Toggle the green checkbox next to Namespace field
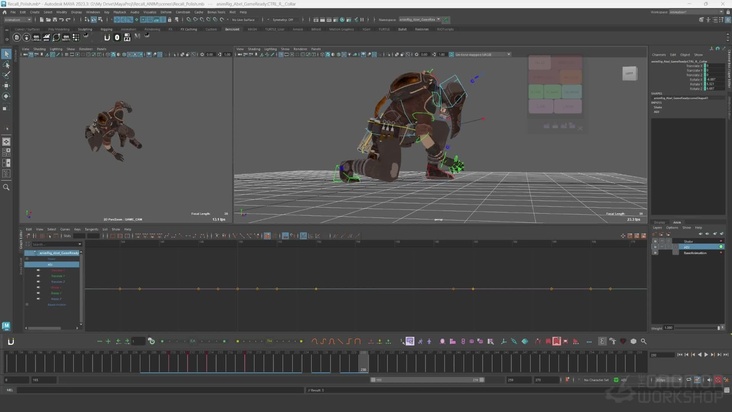The height and width of the screenshot is (412, 732). coord(446,20)
